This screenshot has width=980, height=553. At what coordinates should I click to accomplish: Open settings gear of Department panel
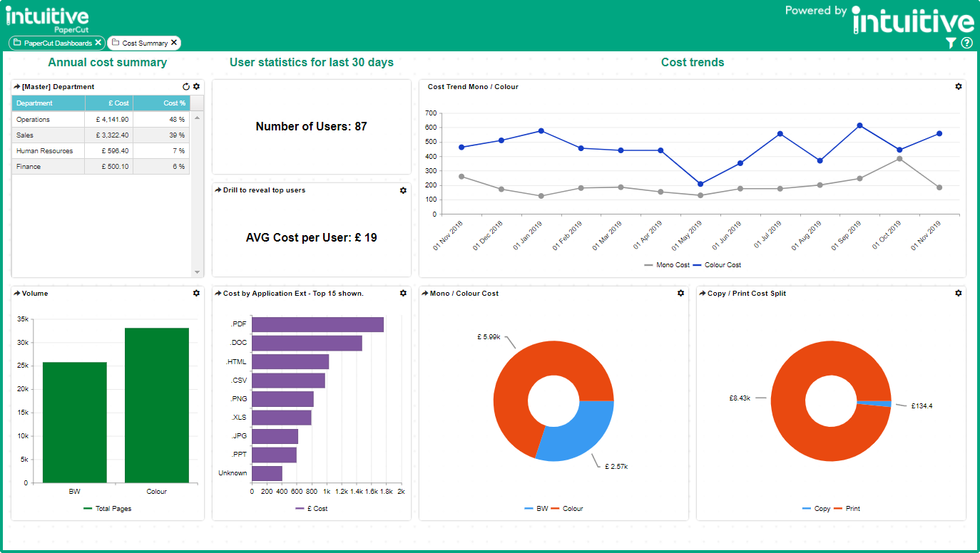click(x=197, y=87)
